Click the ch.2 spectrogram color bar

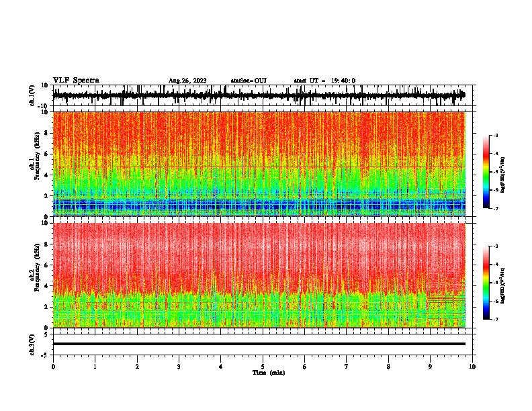click(486, 283)
